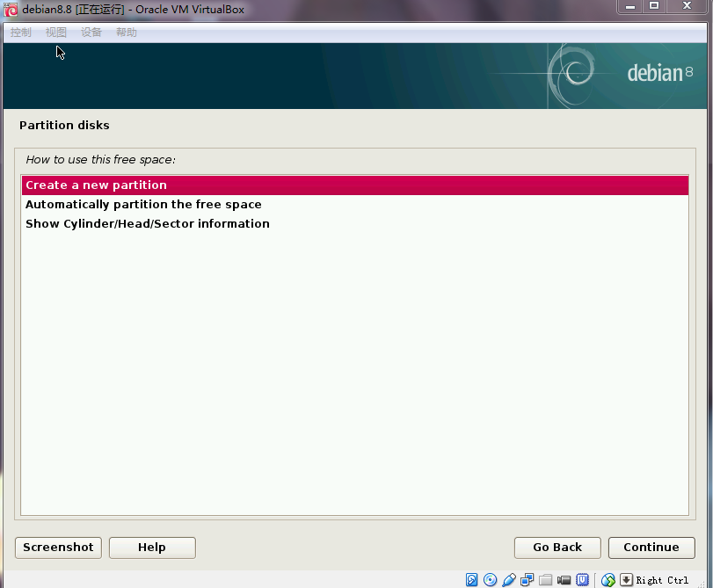
Task: Click the CPU virtualization chip status icon
Action: point(581,580)
